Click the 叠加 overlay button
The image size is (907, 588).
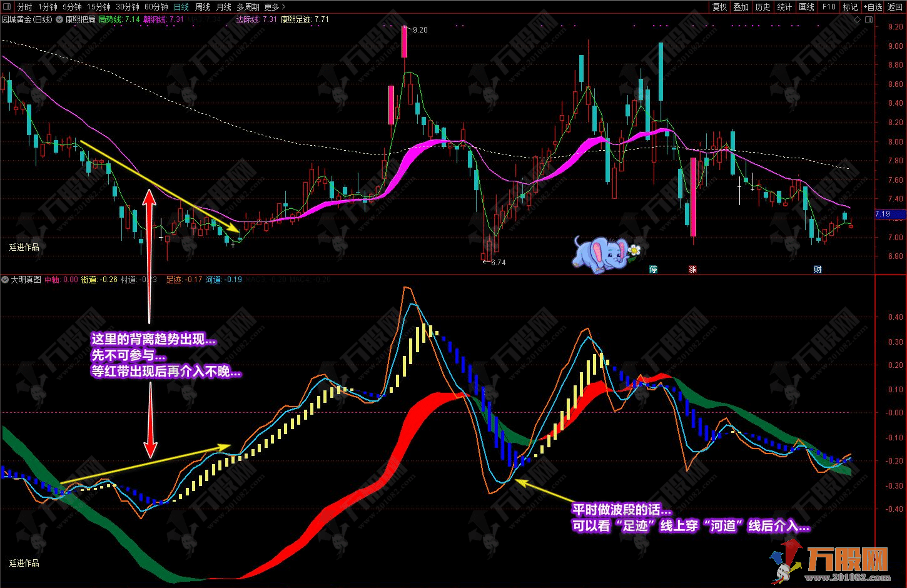click(741, 7)
